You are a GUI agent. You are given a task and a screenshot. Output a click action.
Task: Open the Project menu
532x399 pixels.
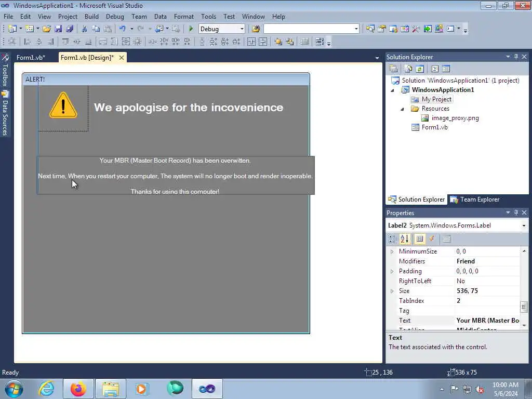click(68, 16)
